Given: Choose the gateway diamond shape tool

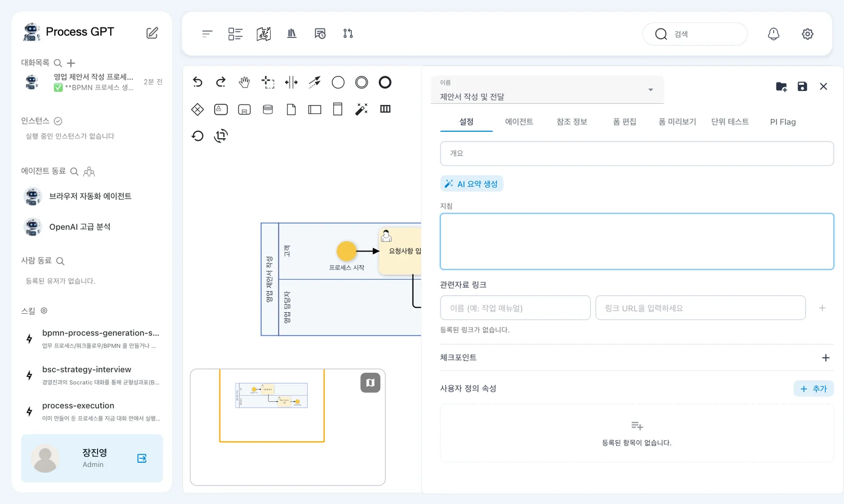Looking at the screenshot, I should (x=197, y=109).
